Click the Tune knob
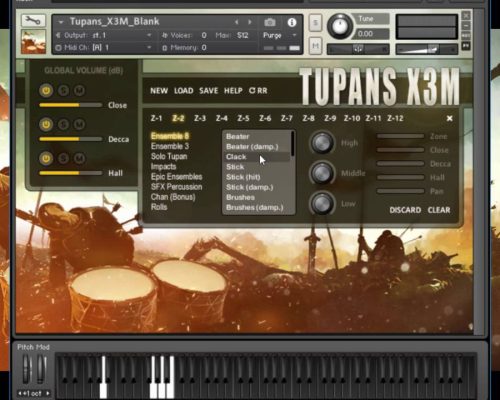 pos(340,26)
